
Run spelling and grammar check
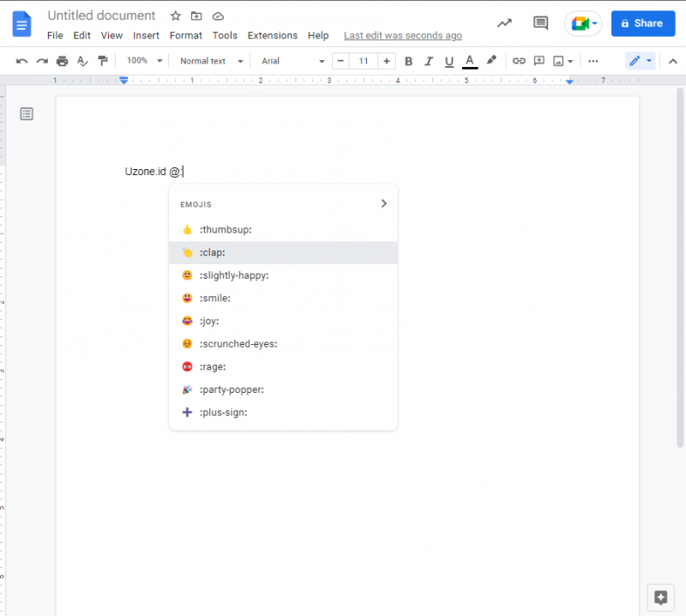(82, 61)
